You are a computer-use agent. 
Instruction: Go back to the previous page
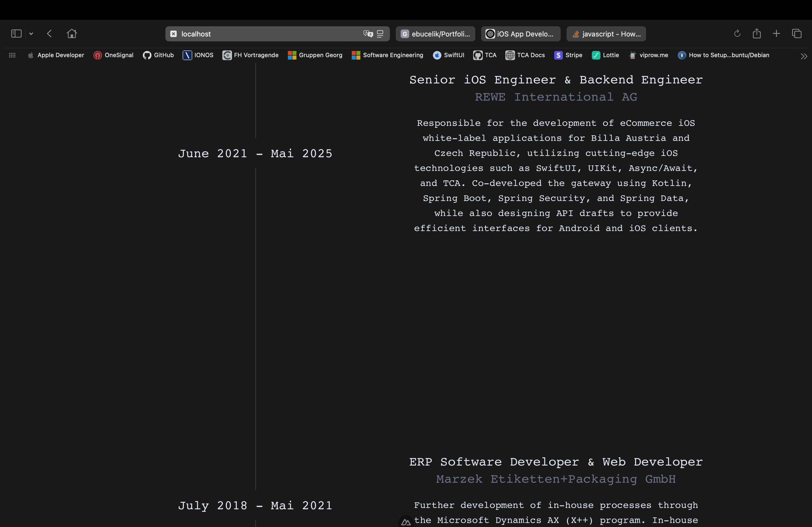[x=49, y=33]
